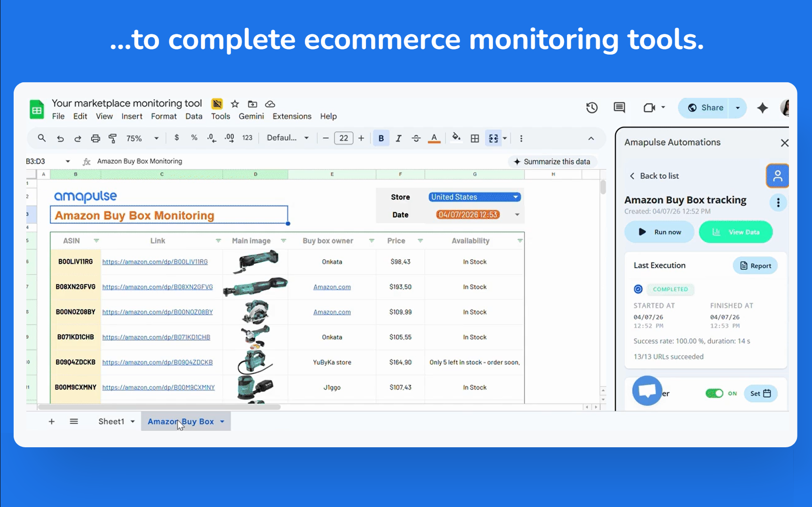Viewport: 812px width, 507px height.
Task: Click the font size field
Action: coord(343,138)
